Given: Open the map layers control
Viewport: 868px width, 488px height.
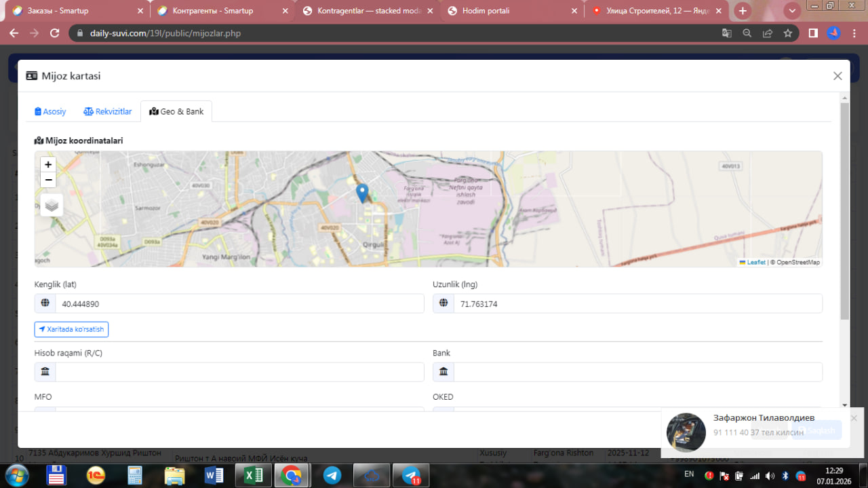Looking at the screenshot, I should pyautogui.click(x=52, y=204).
